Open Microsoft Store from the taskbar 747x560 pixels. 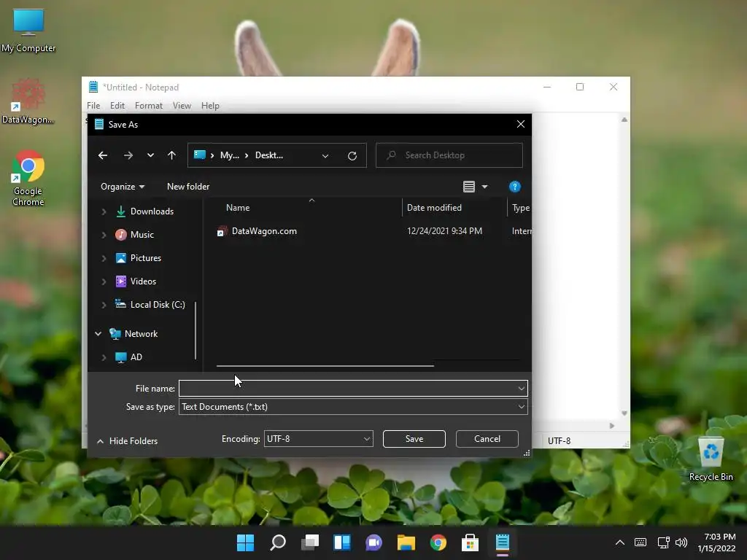(x=471, y=542)
